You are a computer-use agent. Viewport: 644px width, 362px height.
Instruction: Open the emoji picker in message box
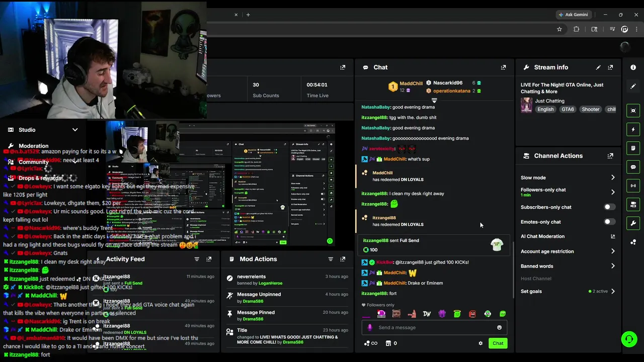pos(499,327)
